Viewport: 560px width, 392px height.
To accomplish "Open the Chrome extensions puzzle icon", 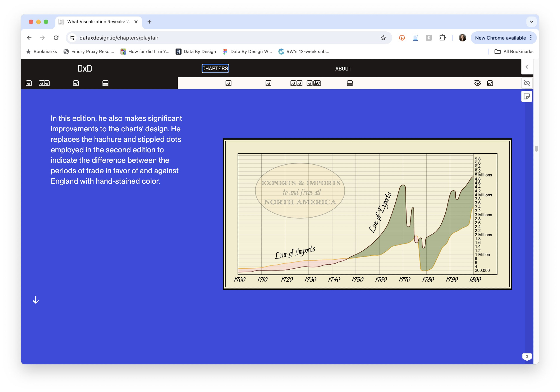I will 442,38.
